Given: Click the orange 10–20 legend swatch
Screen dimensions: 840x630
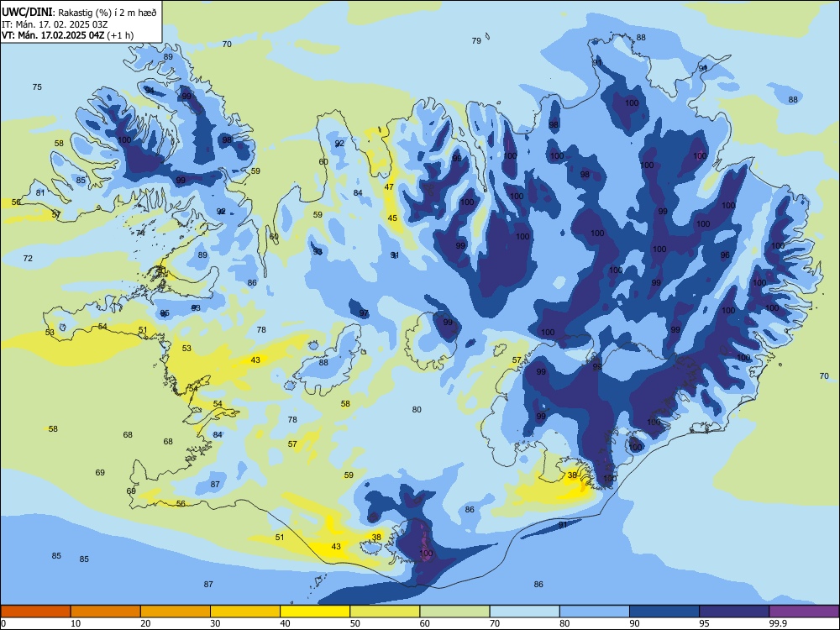Looking at the screenshot, I should pyautogui.click(x=106, y=612).
